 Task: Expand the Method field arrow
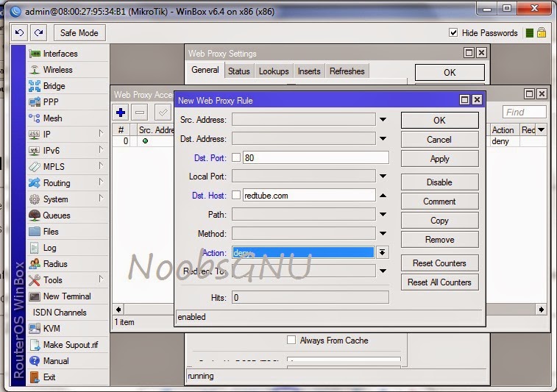pyautogui.click(x=383, y=234)
